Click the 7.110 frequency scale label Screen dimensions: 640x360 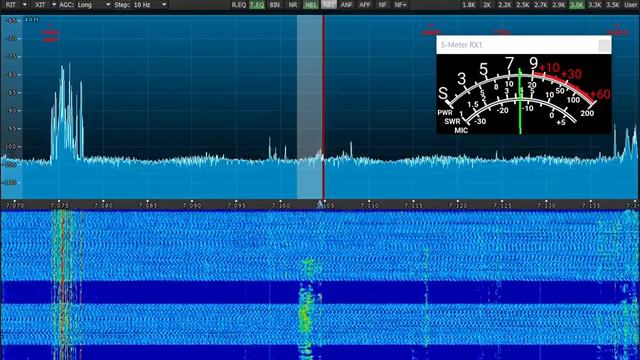(369, 205)
